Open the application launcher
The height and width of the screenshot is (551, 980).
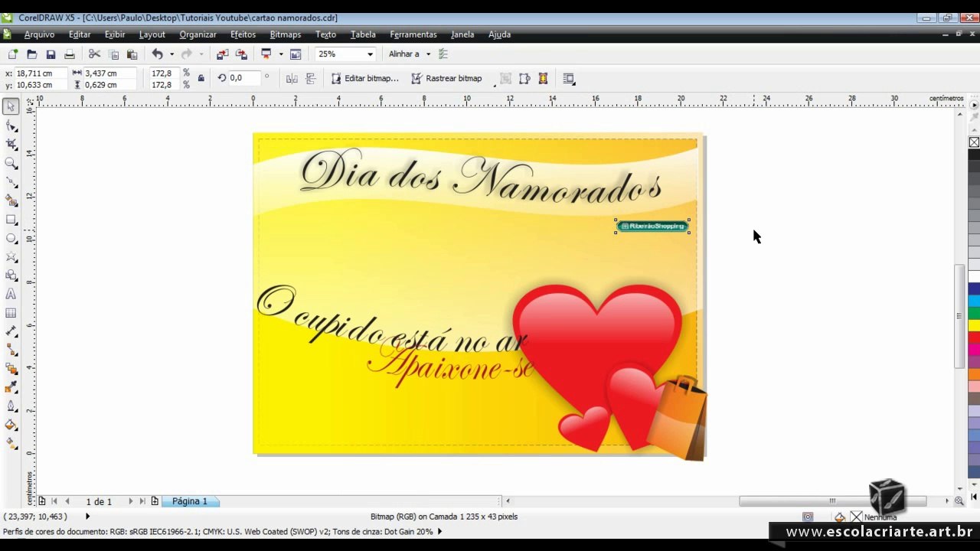pyautogui.click(x=266, y=54)
